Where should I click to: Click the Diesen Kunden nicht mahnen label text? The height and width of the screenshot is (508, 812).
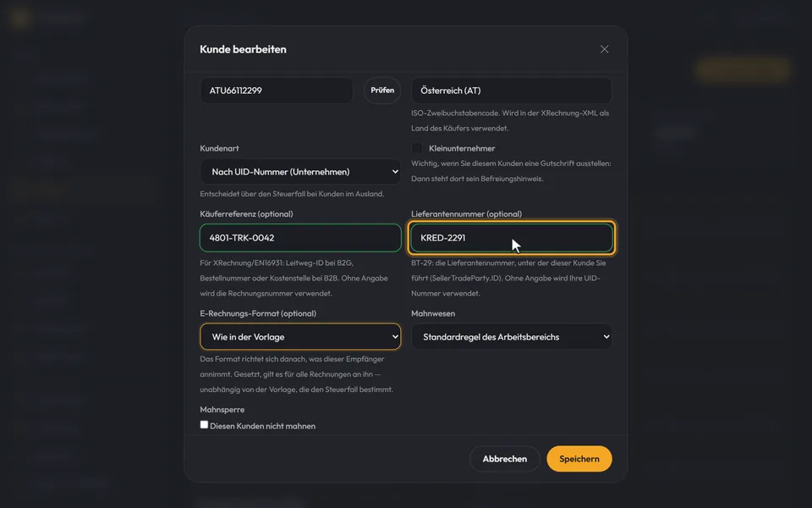(x=262, y=426)
